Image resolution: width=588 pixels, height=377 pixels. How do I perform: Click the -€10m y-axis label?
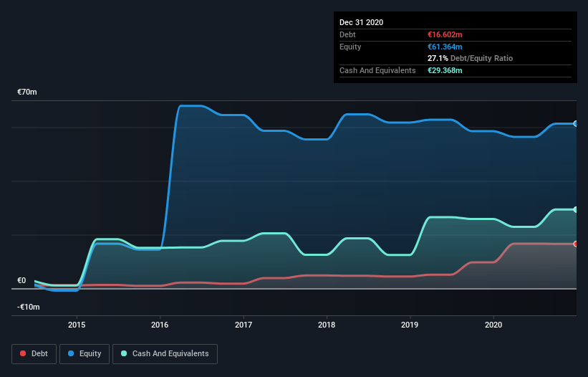[x=29, y=307]
